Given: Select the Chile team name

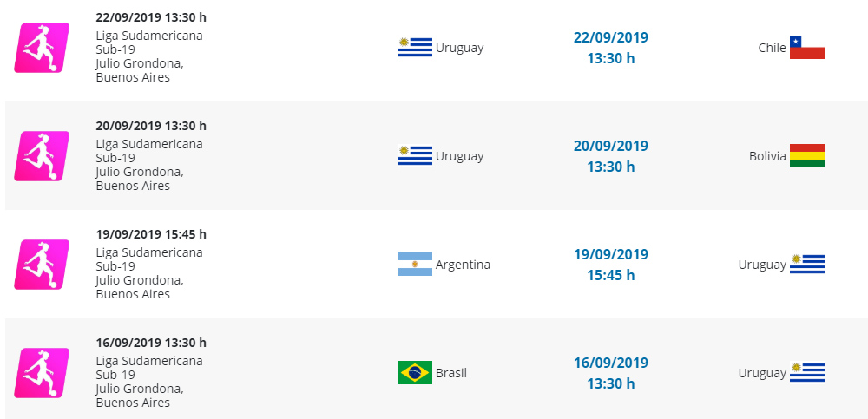Looking at the screenshot, I should 772,48.
